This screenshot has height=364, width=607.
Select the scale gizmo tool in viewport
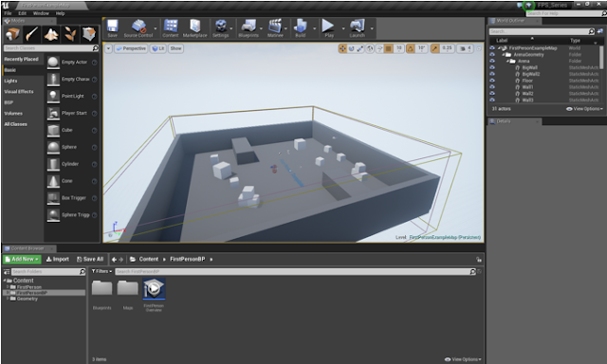(x=360, y=48)
